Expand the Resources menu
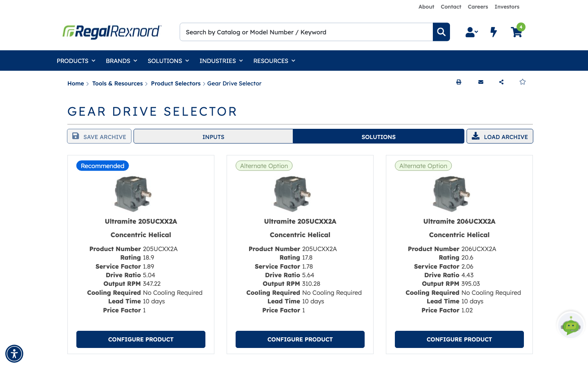 click(274, 61)
